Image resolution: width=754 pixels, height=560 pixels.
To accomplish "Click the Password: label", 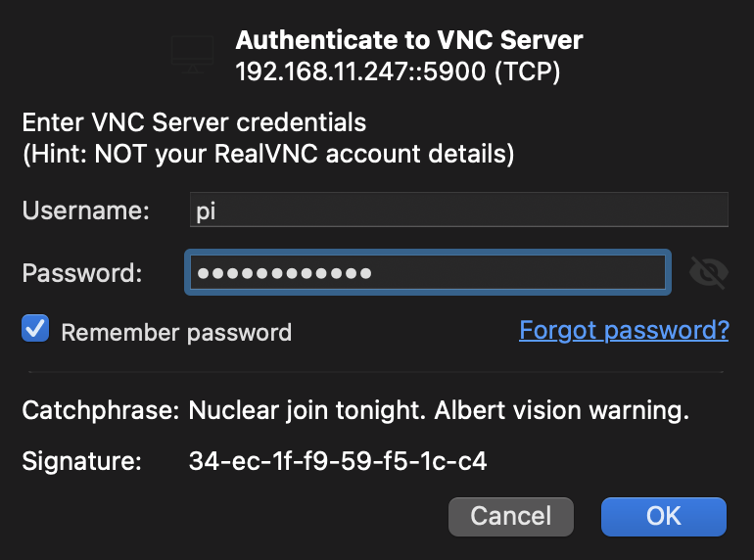I will click(82, 273).
